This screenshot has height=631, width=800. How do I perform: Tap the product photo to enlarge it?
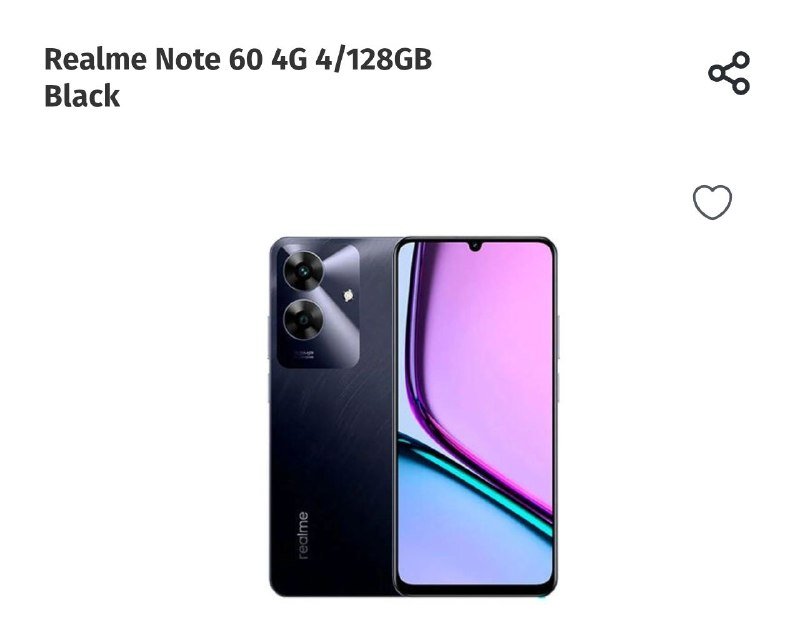[x=413, y=417]
